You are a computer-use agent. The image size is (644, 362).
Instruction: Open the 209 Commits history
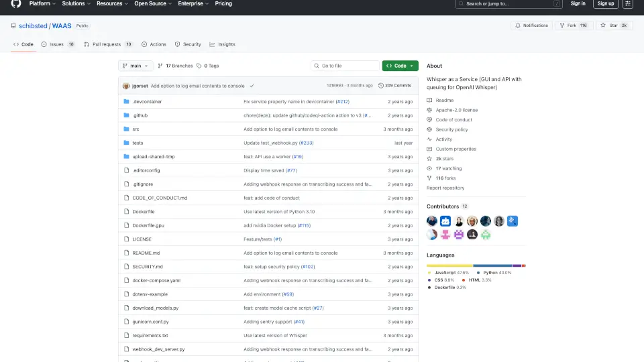coord(394,86)
